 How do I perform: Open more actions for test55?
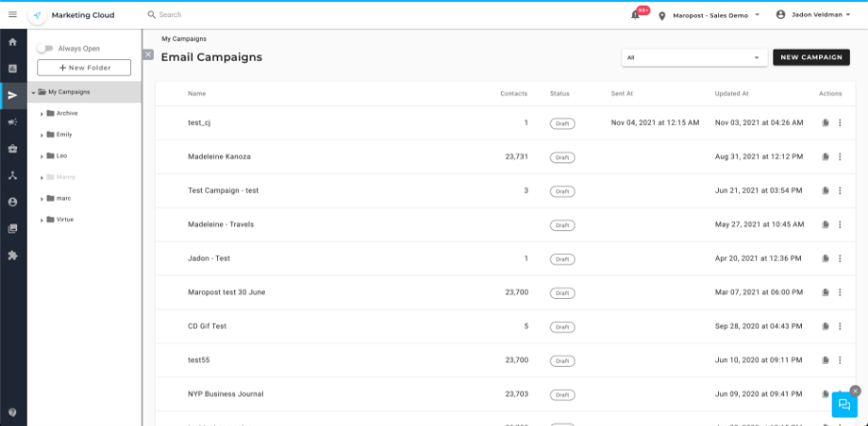point(839,360)
